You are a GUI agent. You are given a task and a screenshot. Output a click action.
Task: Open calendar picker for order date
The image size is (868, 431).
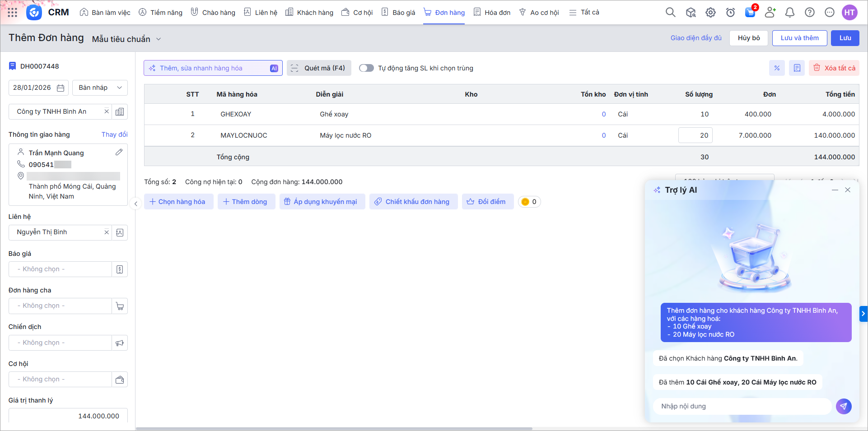[x=61, y=88]
